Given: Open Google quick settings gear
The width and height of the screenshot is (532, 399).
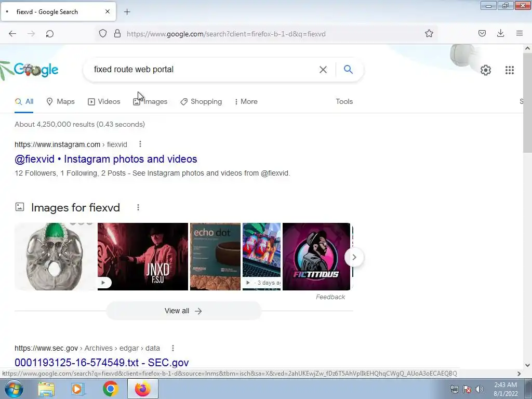Looking at the screenshot, I should (486, 70).
